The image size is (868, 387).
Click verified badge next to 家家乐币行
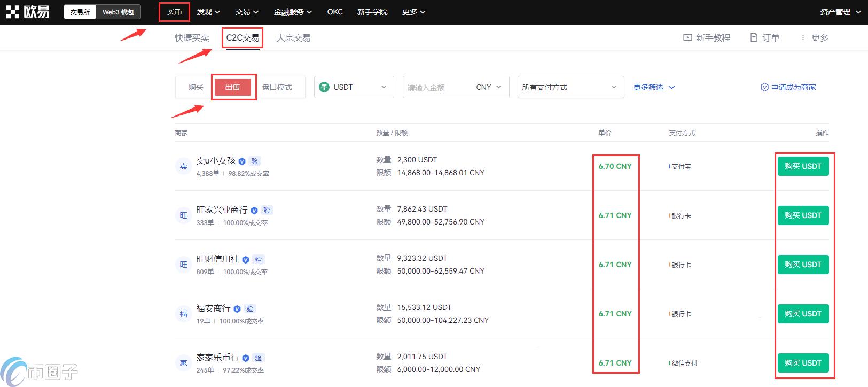[246, 358]
